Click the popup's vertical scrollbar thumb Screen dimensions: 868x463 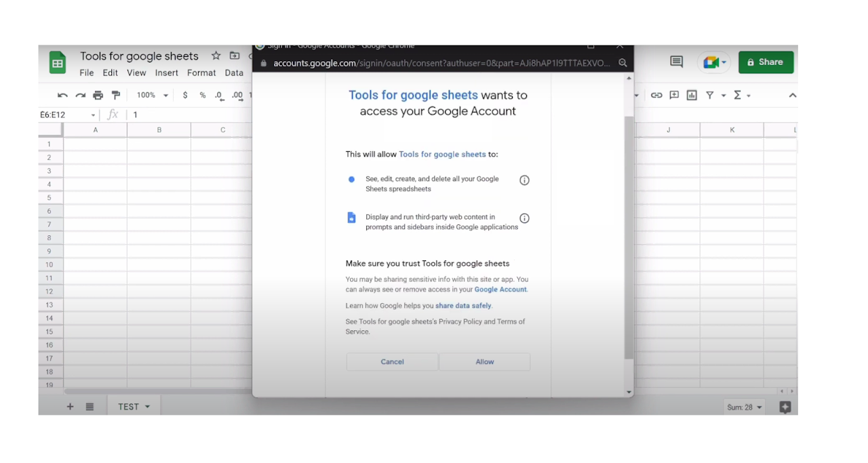(629, 237)
